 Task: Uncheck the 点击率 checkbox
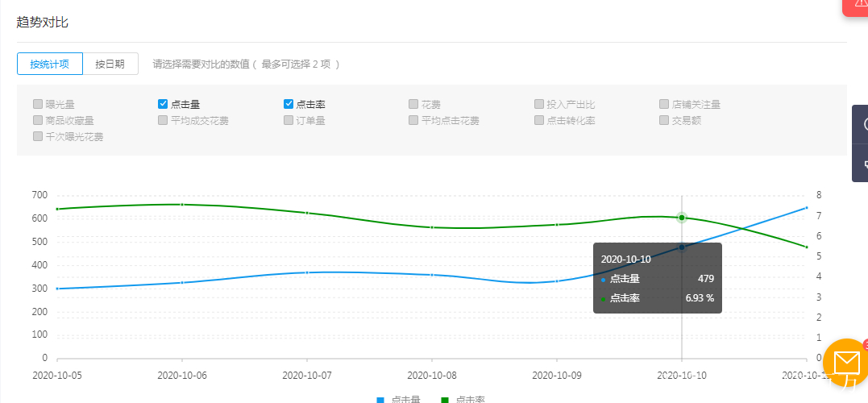pos(289,103)
